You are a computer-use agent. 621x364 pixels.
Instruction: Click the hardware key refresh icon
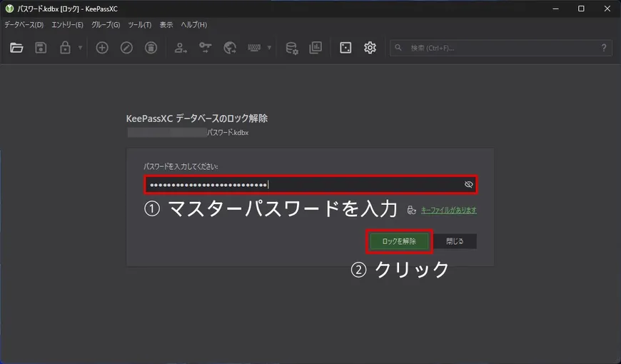click(x=411, y=211)
